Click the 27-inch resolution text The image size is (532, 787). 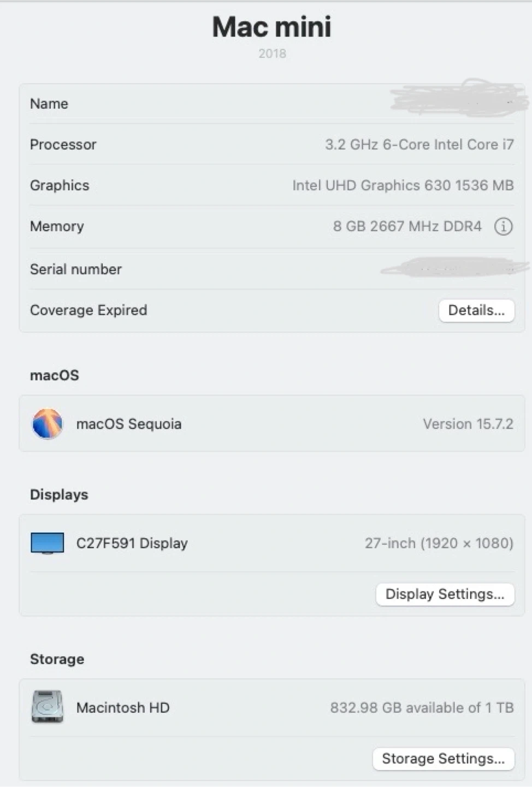point(439,543)
